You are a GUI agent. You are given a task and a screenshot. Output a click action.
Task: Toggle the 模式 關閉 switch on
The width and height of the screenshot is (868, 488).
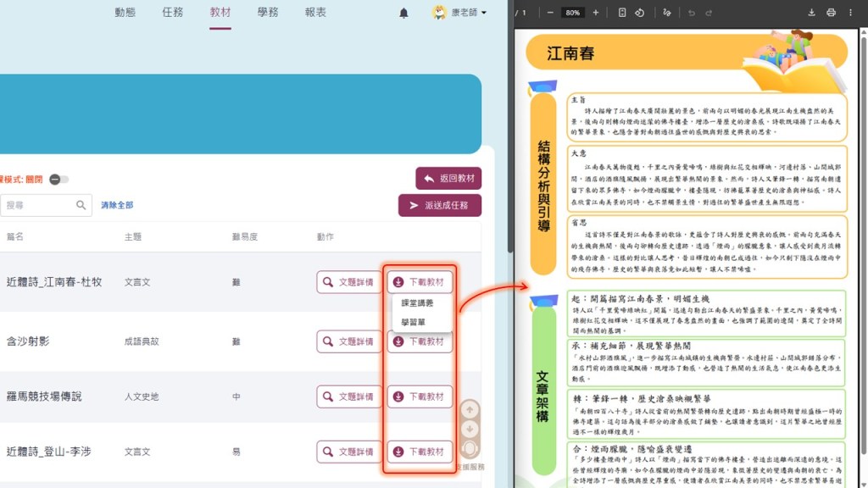[58, 180]
